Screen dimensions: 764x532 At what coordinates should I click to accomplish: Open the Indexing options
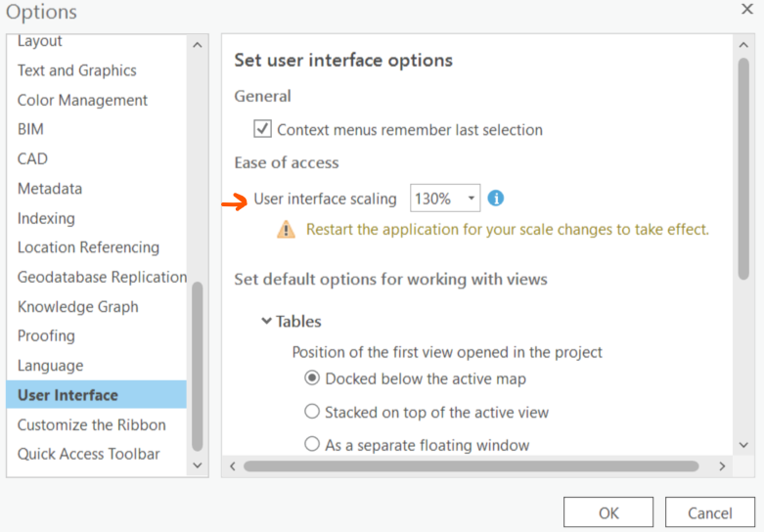coord(46,218)
